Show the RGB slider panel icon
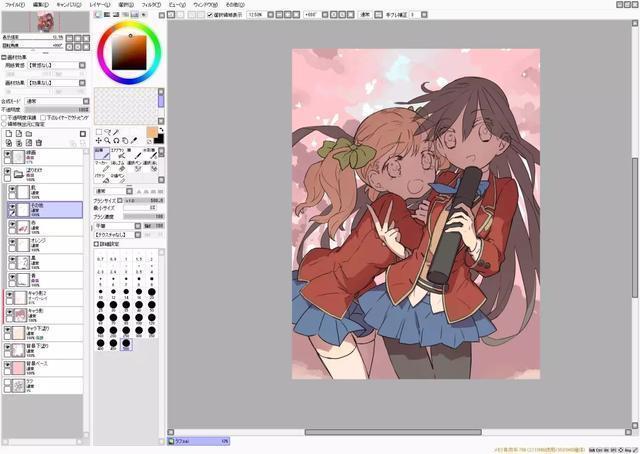Screen dimensions: 640x454 (x=107, y=15)
